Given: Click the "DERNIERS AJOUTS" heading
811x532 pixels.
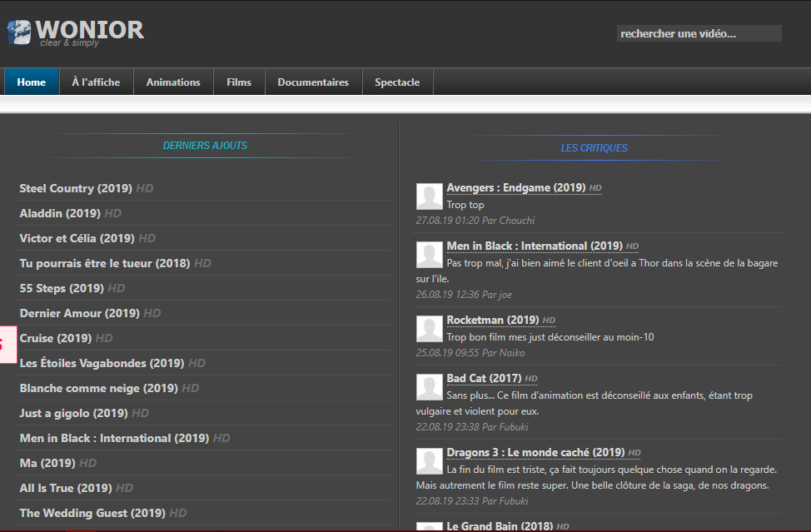Looking at the screenshot, I should point(206,146).
